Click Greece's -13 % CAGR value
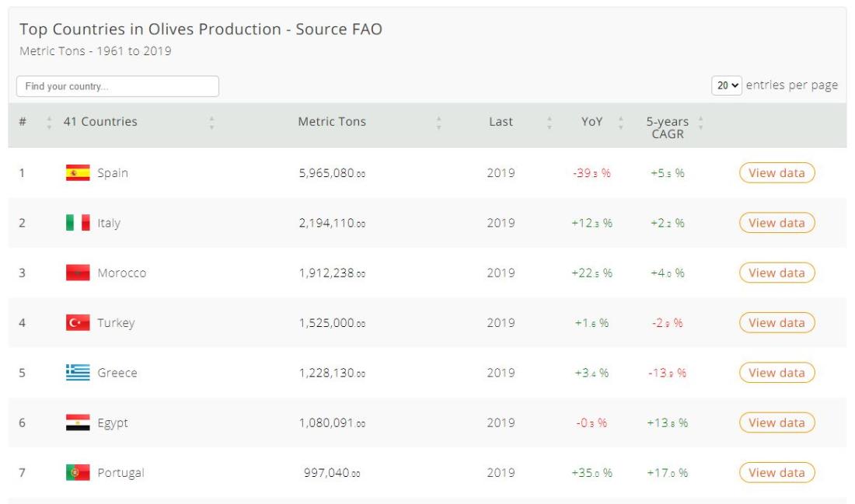 [x=668, y=374]
